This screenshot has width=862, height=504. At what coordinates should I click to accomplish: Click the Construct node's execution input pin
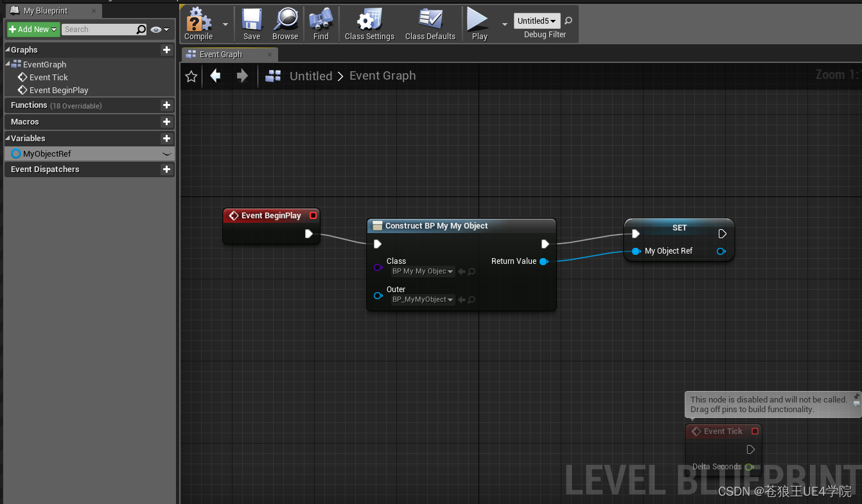(378, 244)
